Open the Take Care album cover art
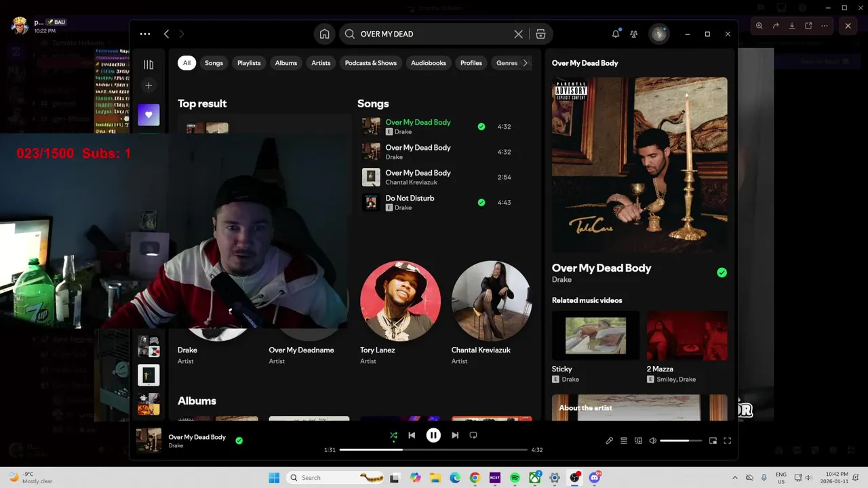The height and width of the screenshot is (488, 868). [x=639, y=165]
